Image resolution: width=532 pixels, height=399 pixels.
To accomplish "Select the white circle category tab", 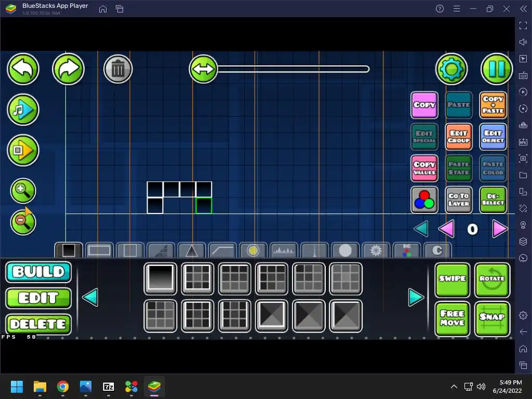I will coord(345,250).
